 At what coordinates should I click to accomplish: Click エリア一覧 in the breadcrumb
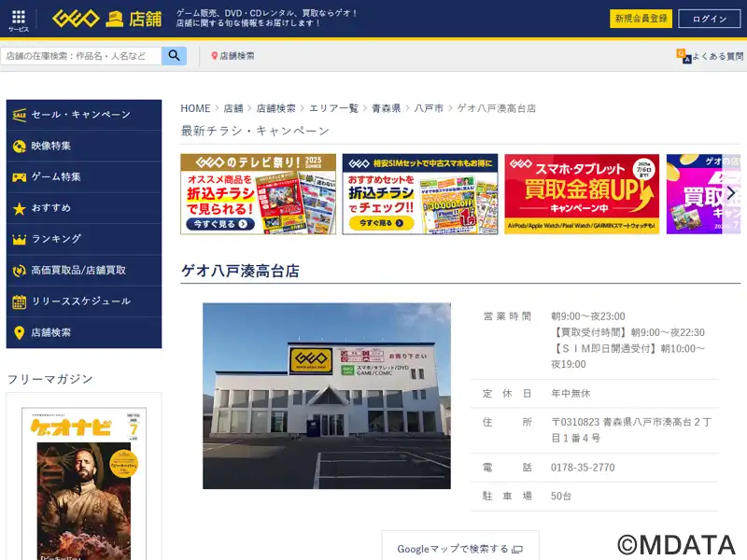click(333, 108)
